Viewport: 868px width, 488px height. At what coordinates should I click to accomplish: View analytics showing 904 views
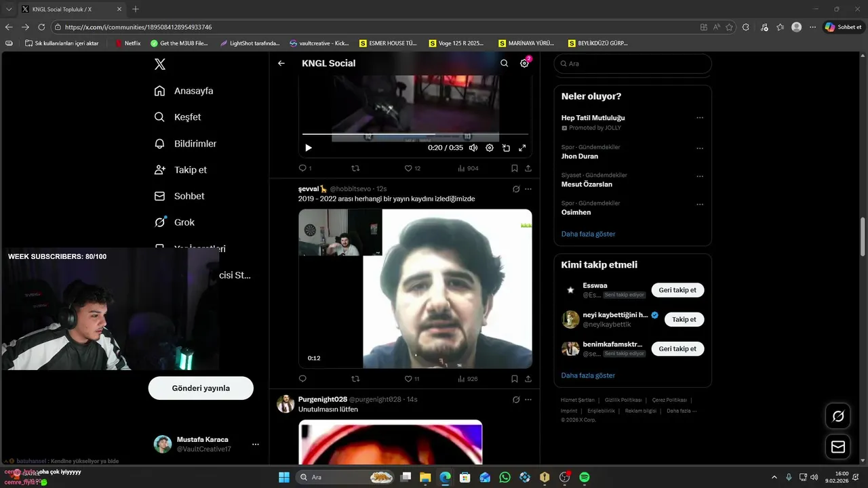(468, 168)
